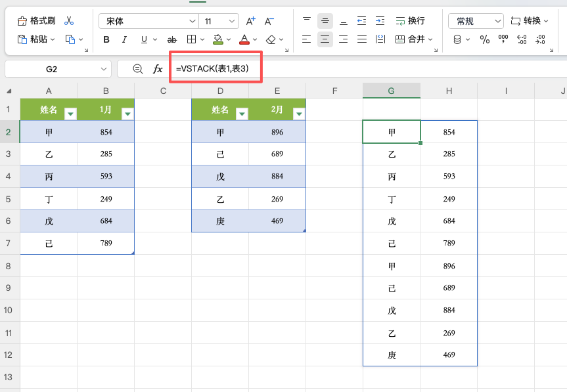Select cell G7 containing 己

[x=392, y=243]
